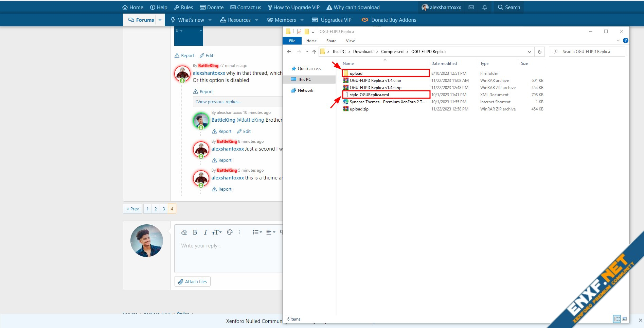Open the text color palette icon
644x328 pixels.
[230, 232]
